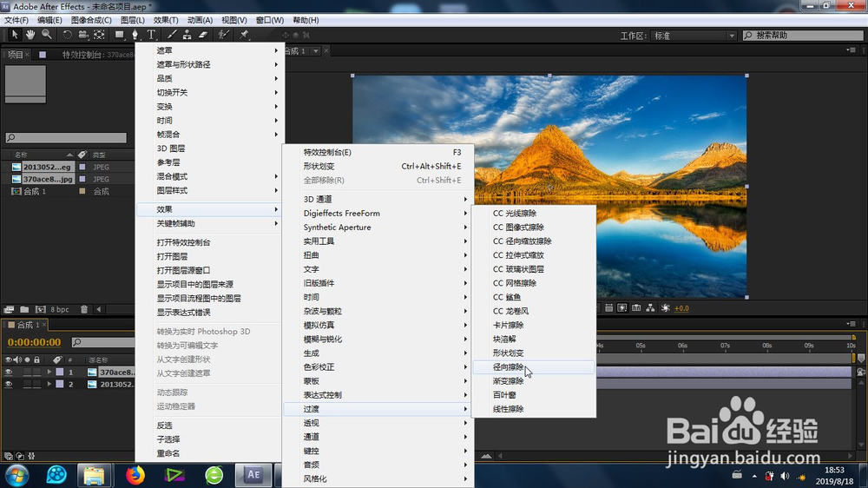This screenshot has width=868, height=488.
Task: Toggle visibility eye of layer 1
Action: (x=9, y=373)
